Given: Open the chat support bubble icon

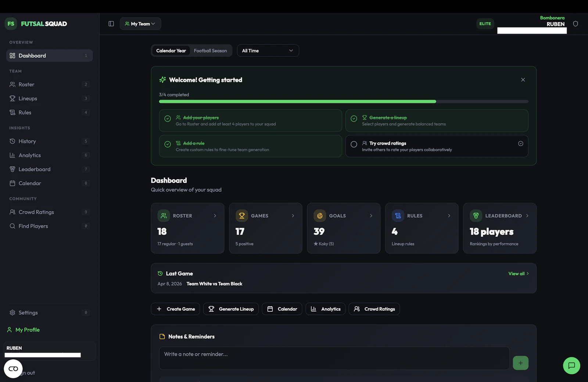Looking at the screenshot, I should click(x=571, y=365).
